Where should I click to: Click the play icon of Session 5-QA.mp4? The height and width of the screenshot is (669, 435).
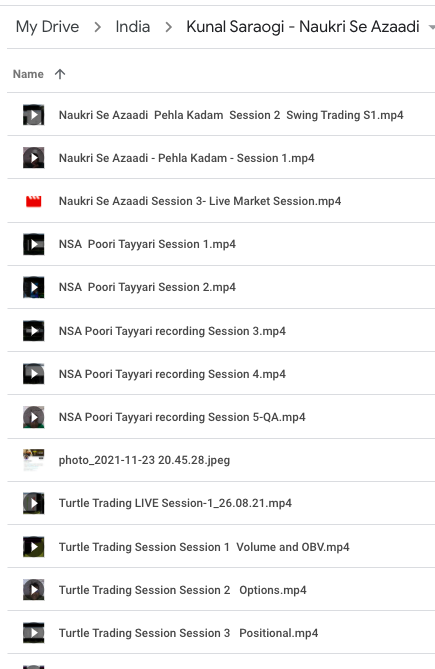click(x=34, y=417)
